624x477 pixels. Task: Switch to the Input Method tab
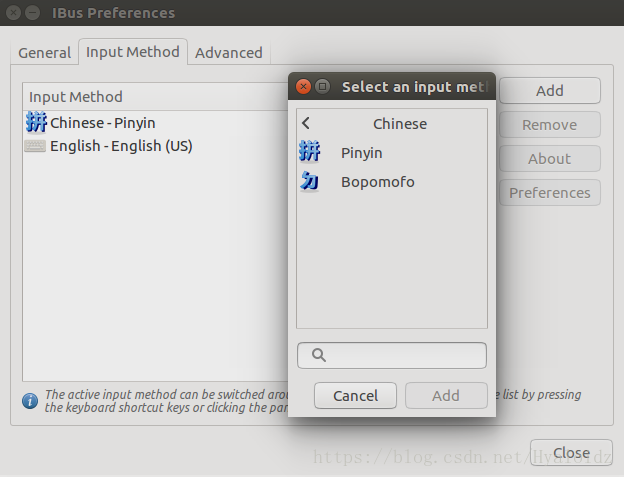tap(133, 52)
